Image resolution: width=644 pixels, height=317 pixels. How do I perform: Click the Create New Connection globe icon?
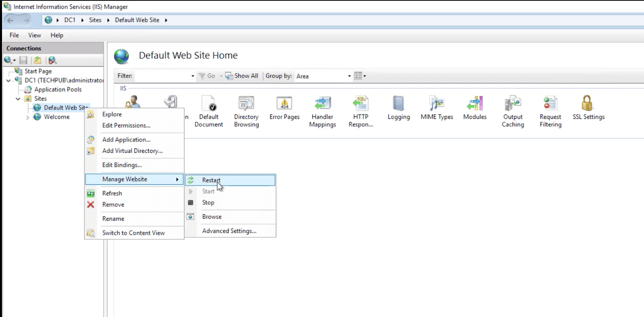click(x=8, y=60)
